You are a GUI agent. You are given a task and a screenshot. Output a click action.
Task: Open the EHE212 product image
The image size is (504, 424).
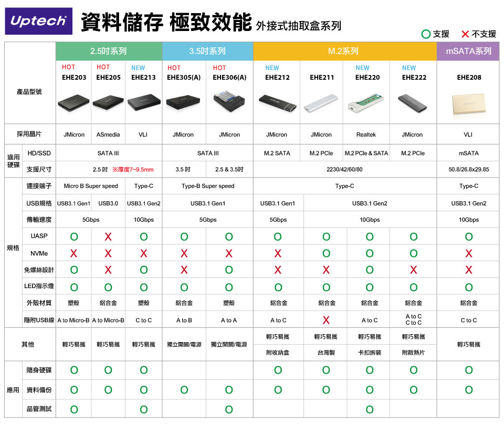(277, 103)
